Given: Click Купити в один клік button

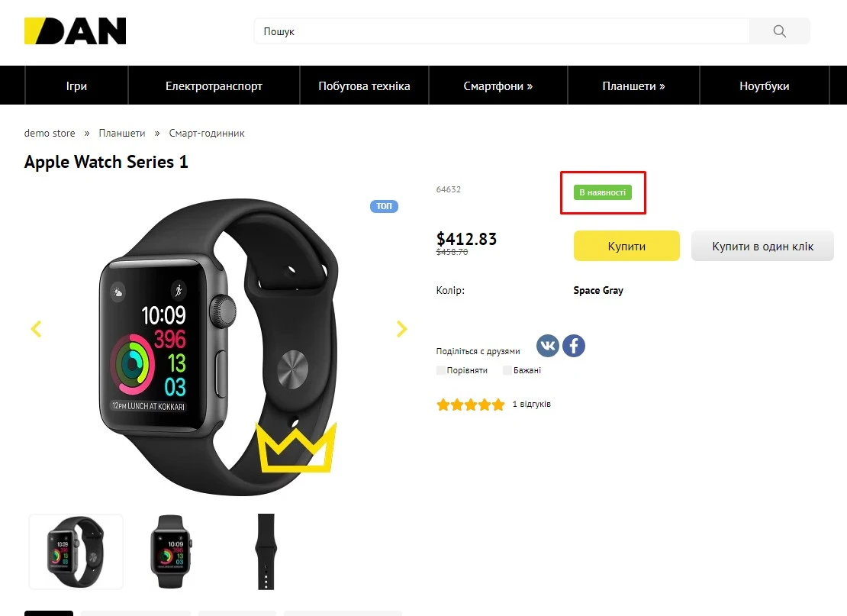Looking at the screenshot, I should point(763,246).
